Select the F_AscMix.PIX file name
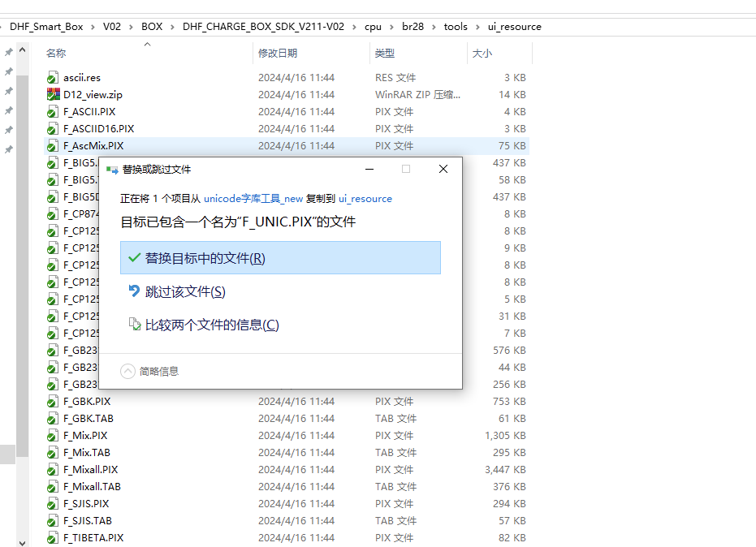The height and width of the screenshot is (547, 756). coord(93,145)
